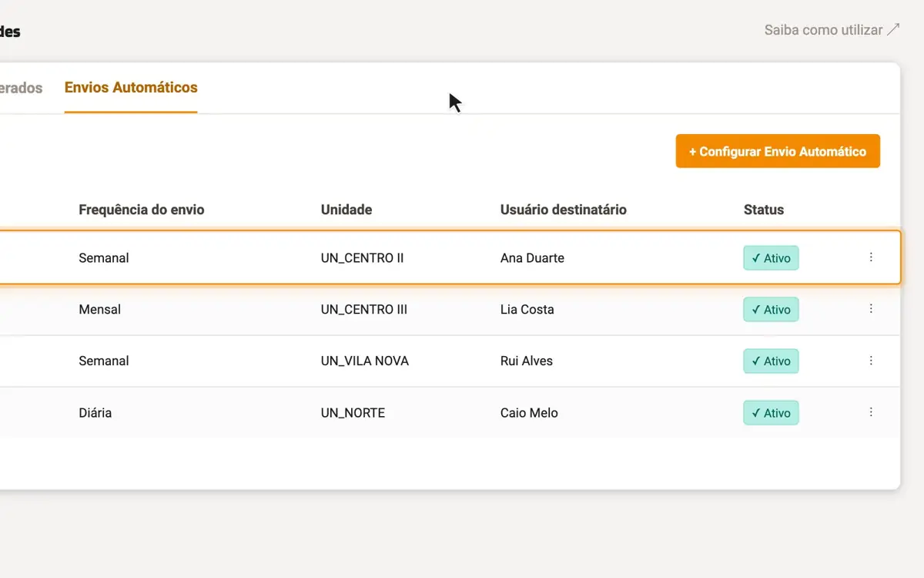Click the user name Ana Duarte

[532, 258]
